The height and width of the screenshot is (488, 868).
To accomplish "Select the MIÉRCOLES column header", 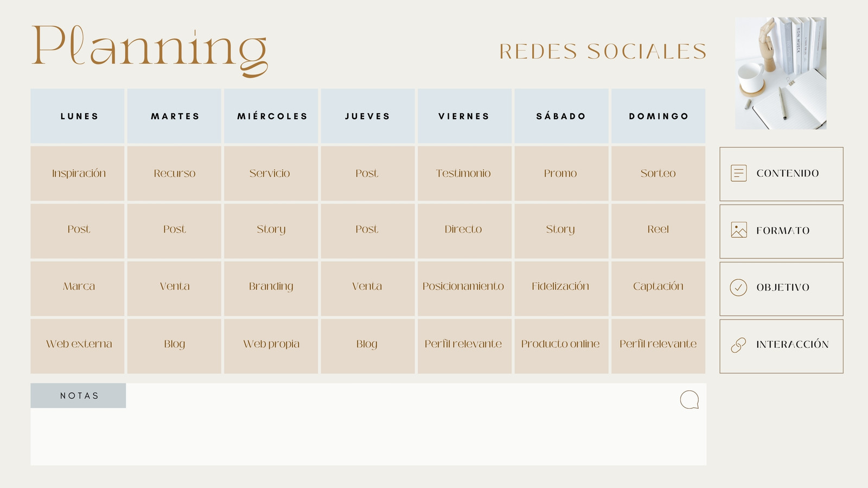I will pyautogui.click(x=271, y=116).
